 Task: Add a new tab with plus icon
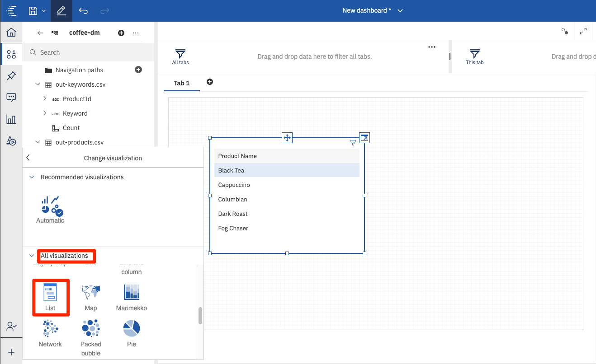pos(210,82)
